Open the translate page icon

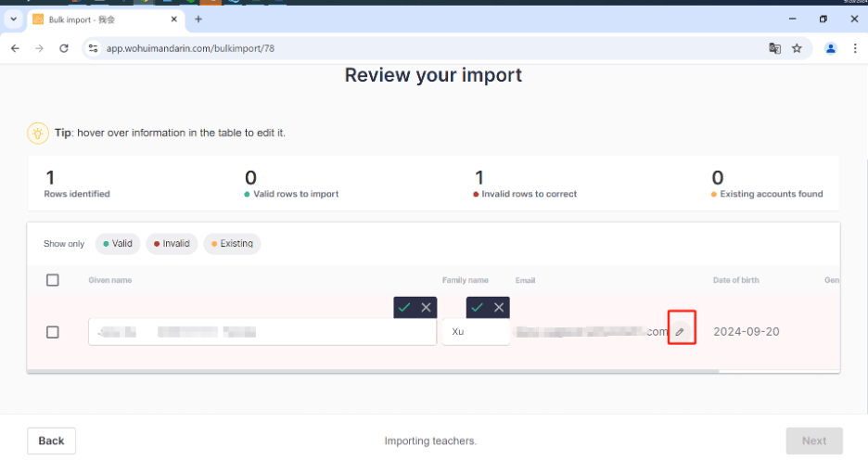pos(774,48)
